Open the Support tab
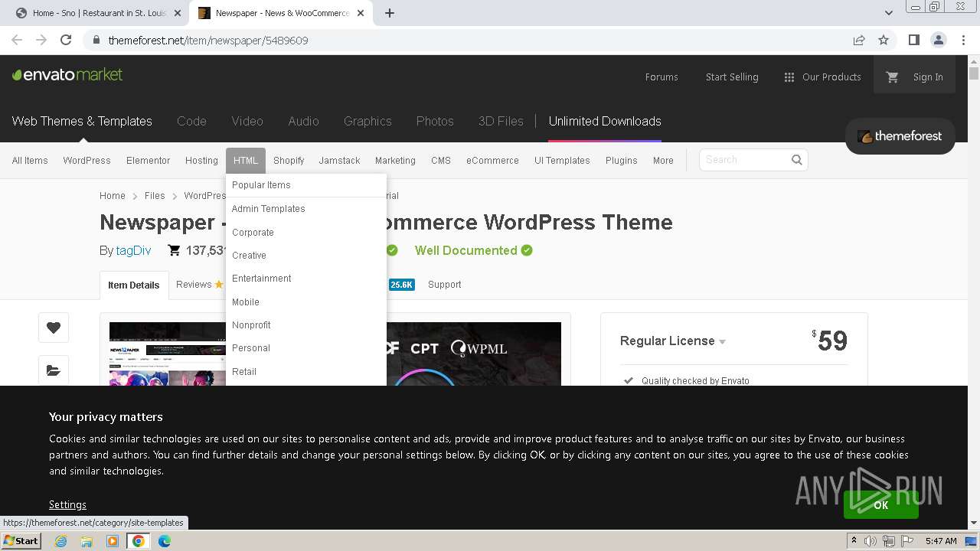Screen dimensions: 980x551 444,285
